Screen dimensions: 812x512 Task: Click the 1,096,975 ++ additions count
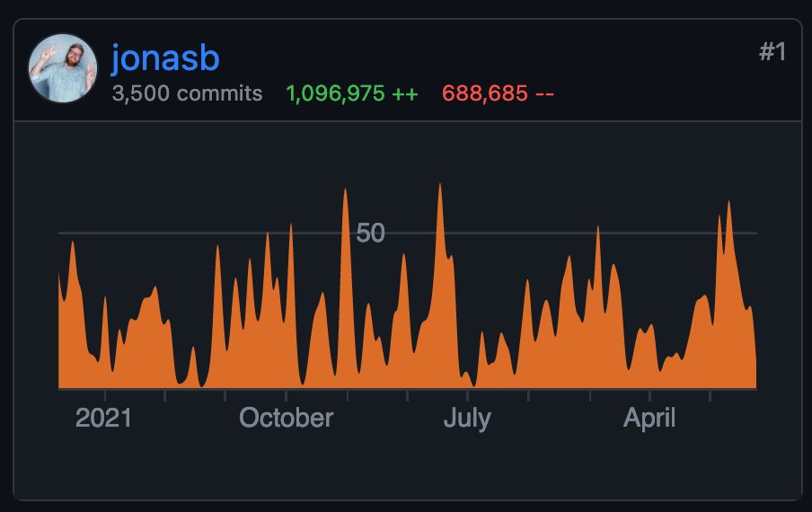(x=352, y=93)
